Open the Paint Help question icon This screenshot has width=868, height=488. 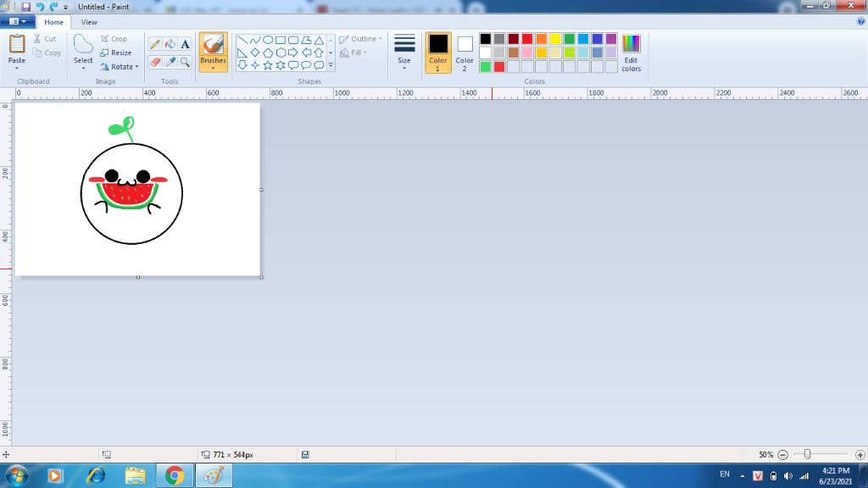click(861, 21)
